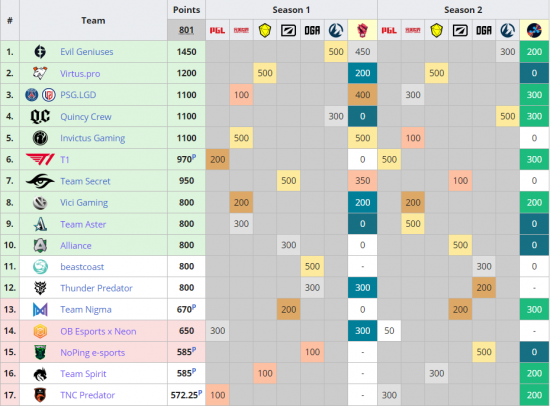
Task: Click the Quincy Crew QC logo
Action: click(x=40, y=117)
